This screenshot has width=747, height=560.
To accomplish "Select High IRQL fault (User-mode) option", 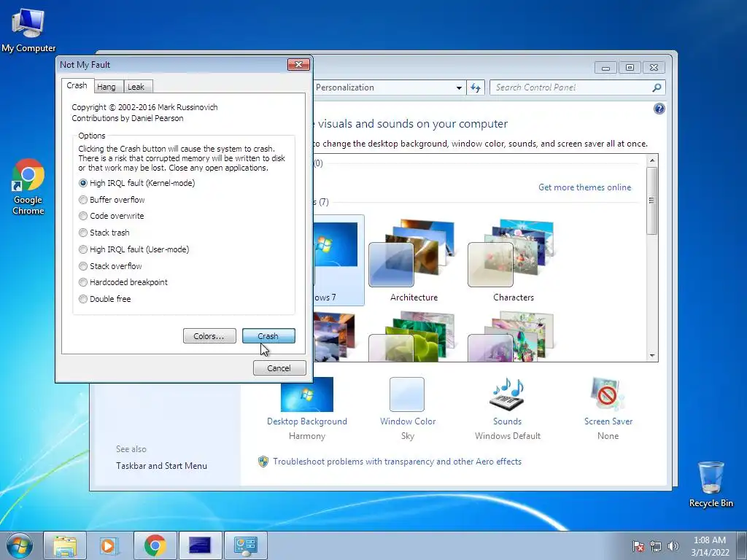I will coord(134,249).
